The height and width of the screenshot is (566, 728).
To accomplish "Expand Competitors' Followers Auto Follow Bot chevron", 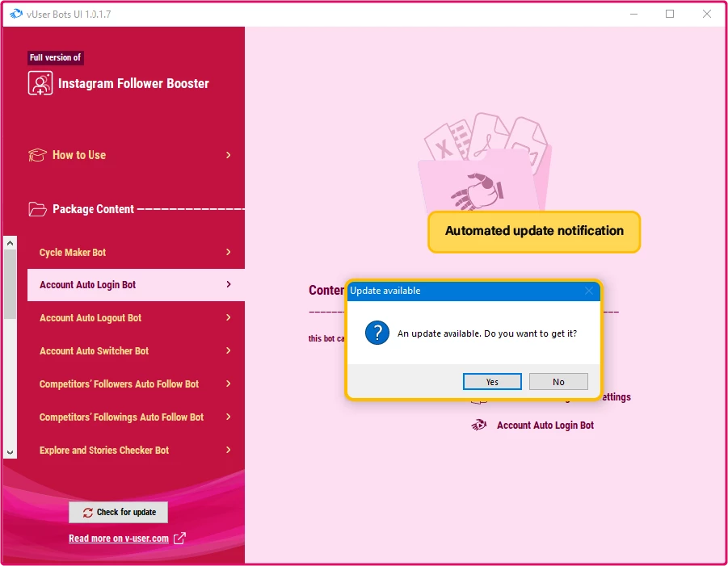I will [229, 384].
